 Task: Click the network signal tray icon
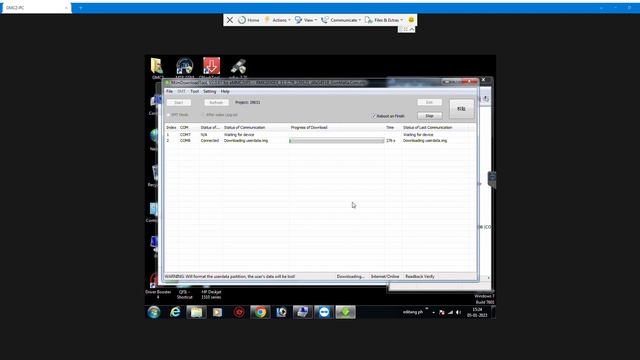tap(450, 312)
